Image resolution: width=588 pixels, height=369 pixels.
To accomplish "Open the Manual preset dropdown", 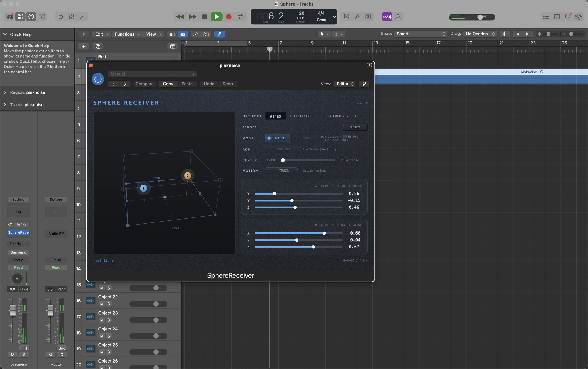I will (x=152, y=74).
